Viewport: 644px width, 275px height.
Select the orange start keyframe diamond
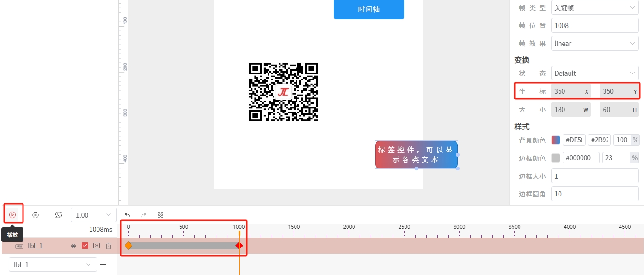pos(128,246)
